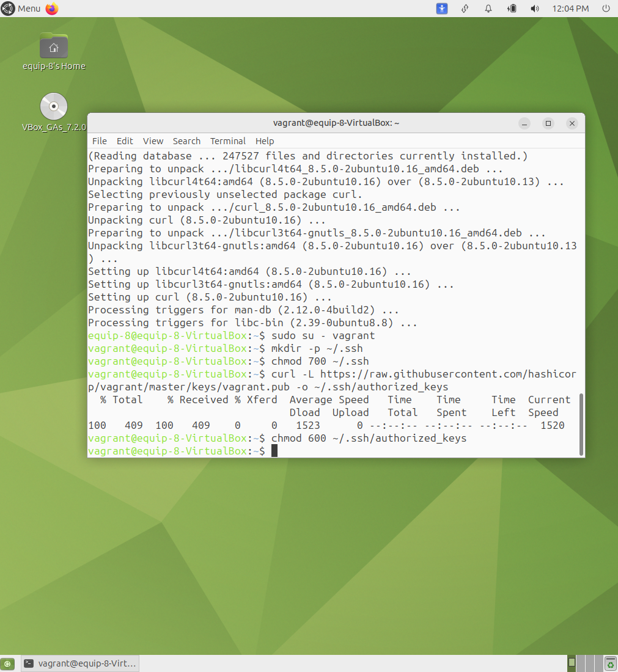This screenshot has width=618, height=672.
Task: Open the session power-off indicator
Action: pyautogui.click(x=606, y=9)
